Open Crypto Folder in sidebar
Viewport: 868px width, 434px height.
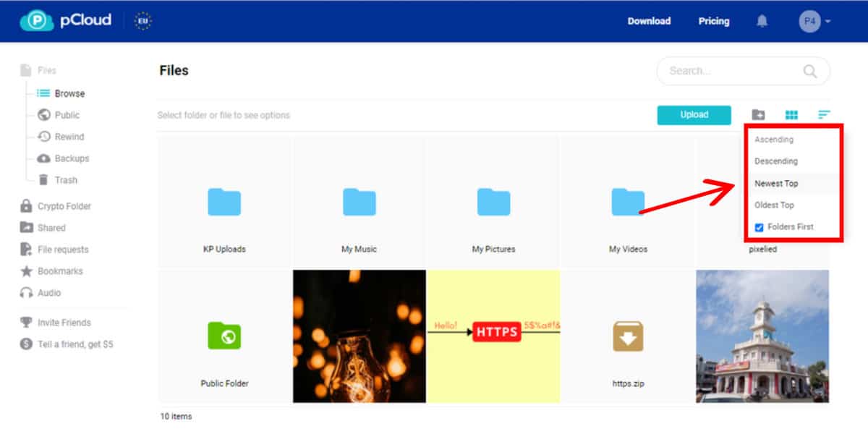click(64, 206)
